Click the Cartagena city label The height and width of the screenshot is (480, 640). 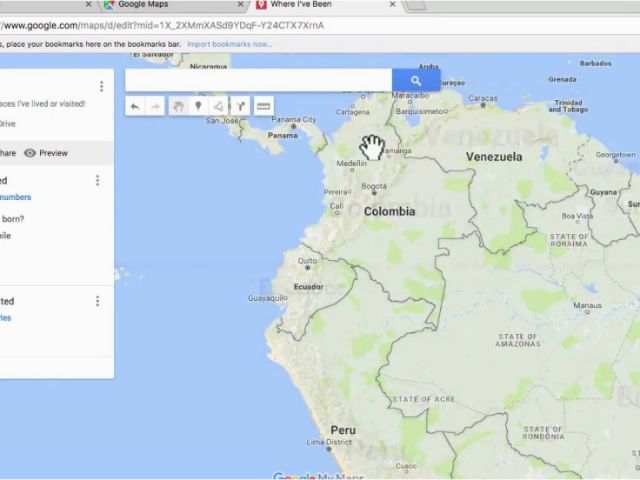[x=353, y=112]
